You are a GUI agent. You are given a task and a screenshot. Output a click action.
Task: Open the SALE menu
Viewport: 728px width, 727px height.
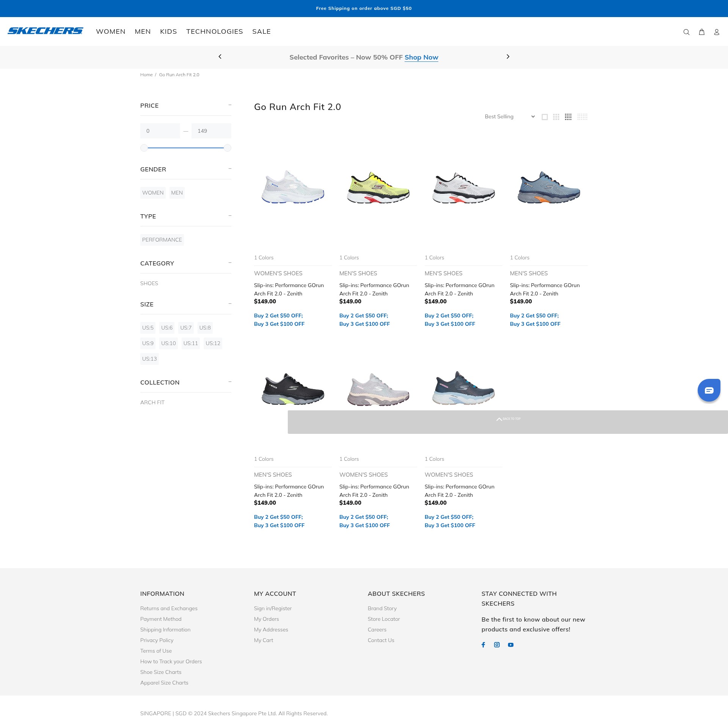262,31
